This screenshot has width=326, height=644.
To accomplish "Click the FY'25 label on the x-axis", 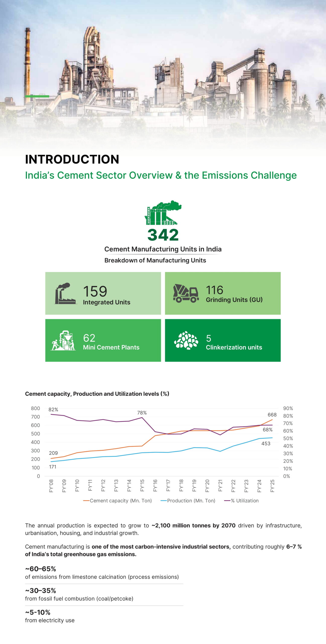I will 272,485.
